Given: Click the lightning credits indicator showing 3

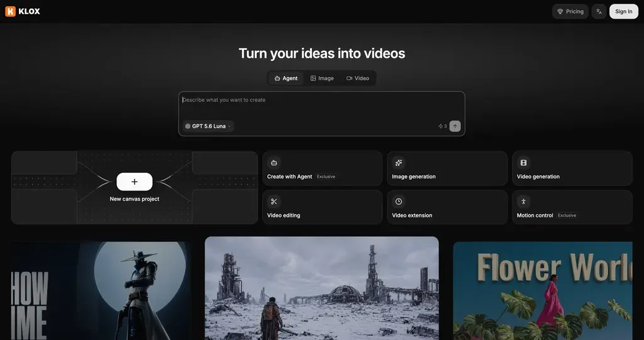Looking at the screenshot, I should (442, 126).
